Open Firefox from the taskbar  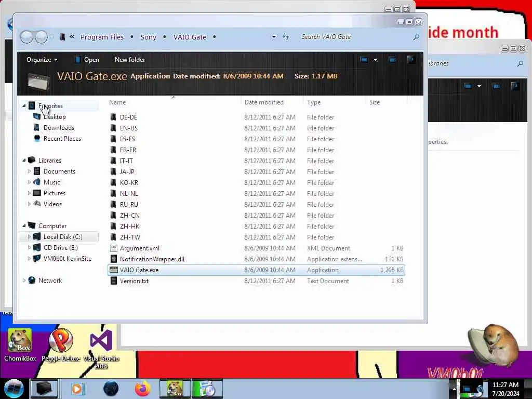(143, 389)
